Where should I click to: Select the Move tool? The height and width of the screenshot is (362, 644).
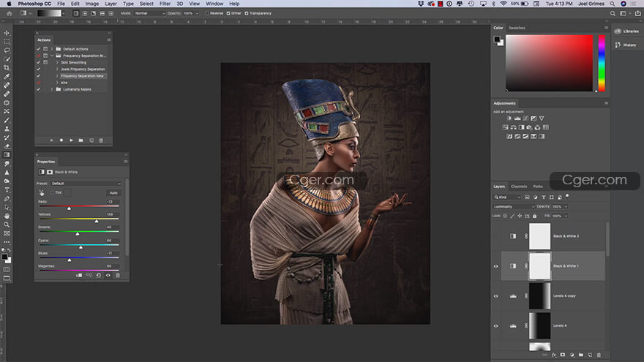pos(7,33)
